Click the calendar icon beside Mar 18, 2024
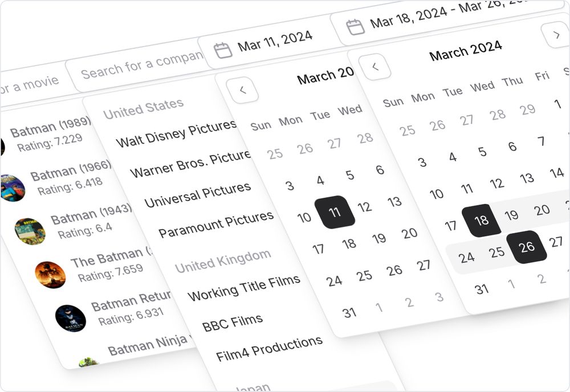 [355, 27]
